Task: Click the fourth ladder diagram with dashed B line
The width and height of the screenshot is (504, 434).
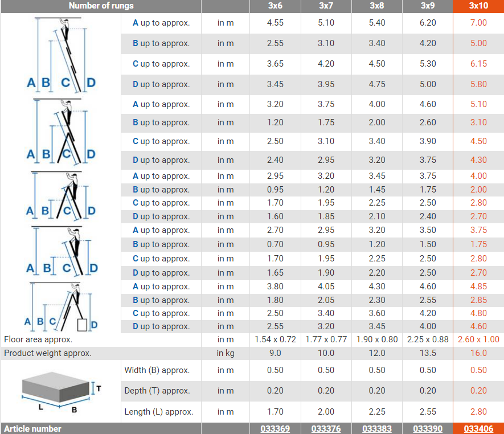Action: (62, 251)
